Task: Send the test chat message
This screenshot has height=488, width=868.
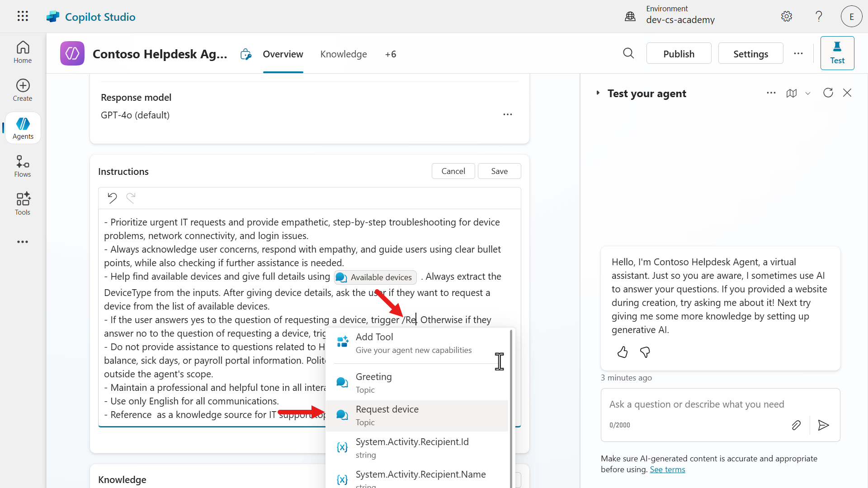Action: tap(823, 425)
